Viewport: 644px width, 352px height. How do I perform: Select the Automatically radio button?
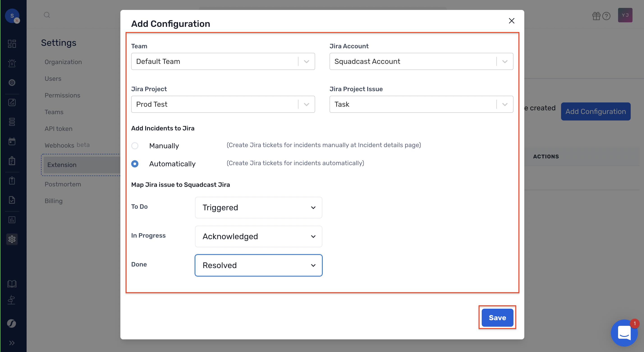135,164
